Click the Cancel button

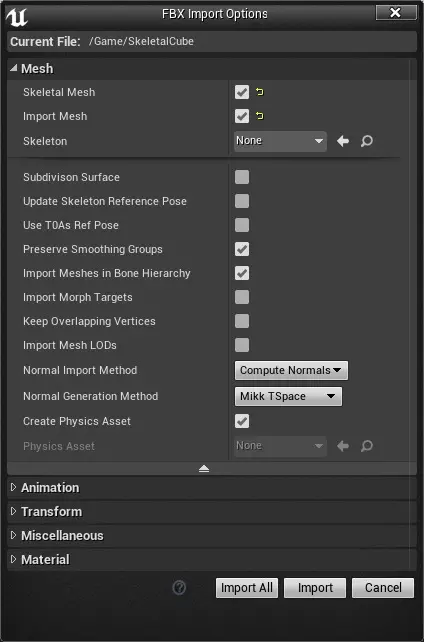(383, 588)
